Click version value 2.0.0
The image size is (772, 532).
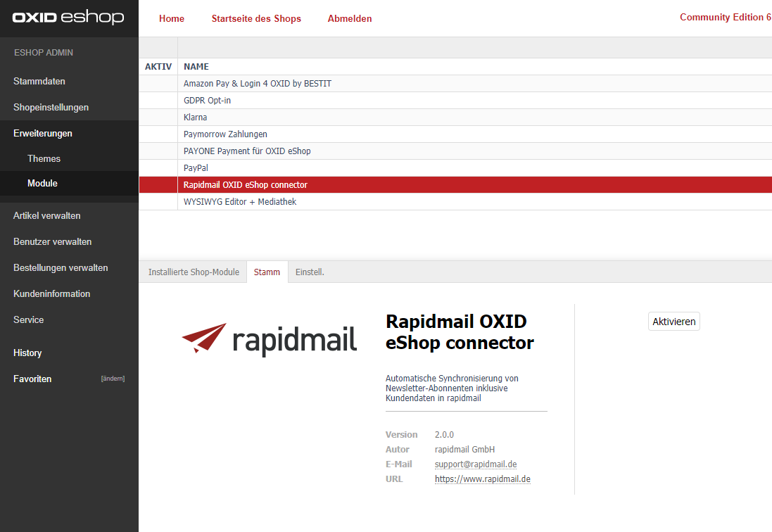(444, 435)
